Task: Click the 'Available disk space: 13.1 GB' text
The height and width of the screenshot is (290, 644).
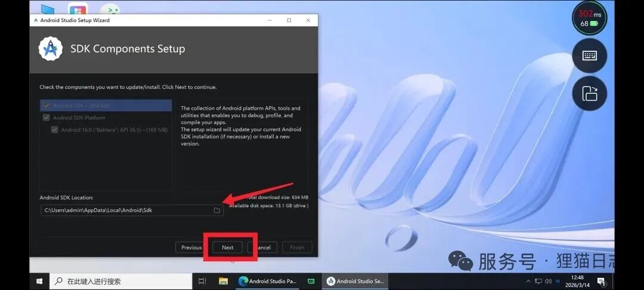Action: 268,205
